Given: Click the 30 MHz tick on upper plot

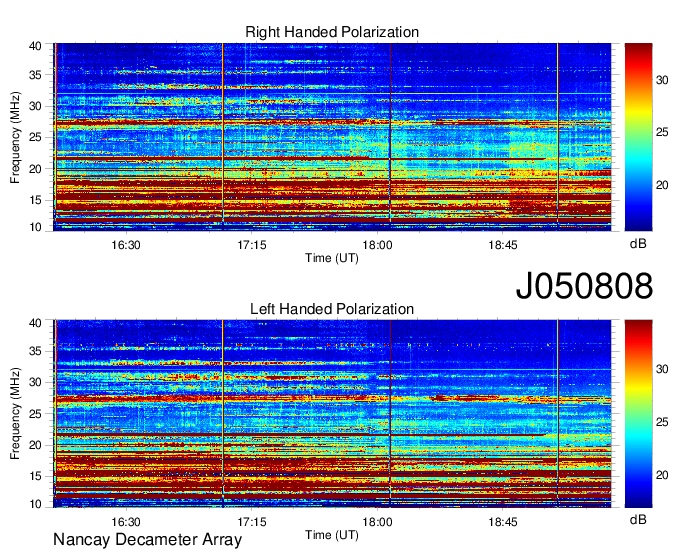Looking at the screenshot, I should point(36,106).
